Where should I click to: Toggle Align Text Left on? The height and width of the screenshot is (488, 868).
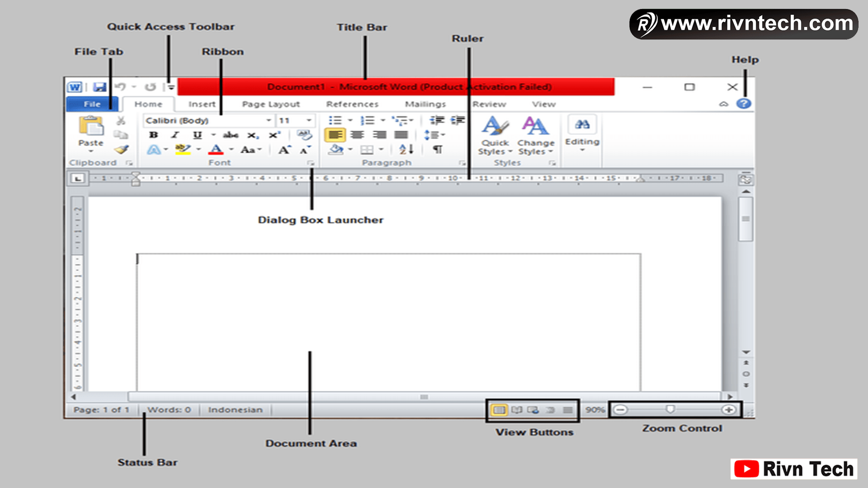pyautogui.click(x=335, y=134)
